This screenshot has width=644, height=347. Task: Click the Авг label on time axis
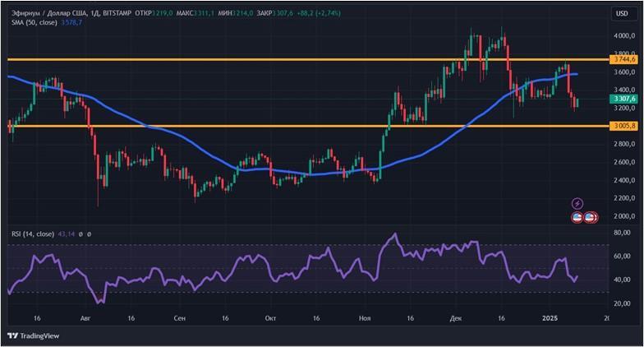tap(85, 317)
